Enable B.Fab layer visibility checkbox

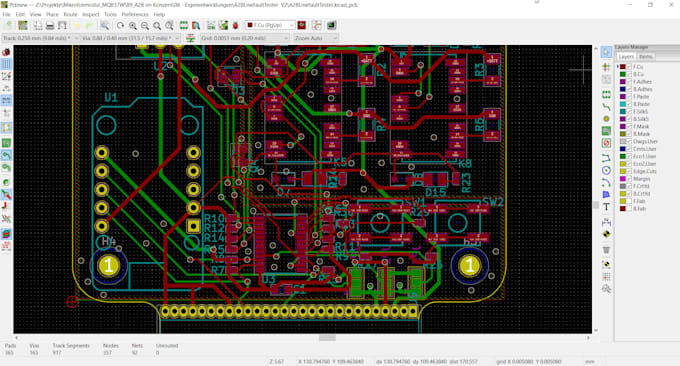(629, 209)
